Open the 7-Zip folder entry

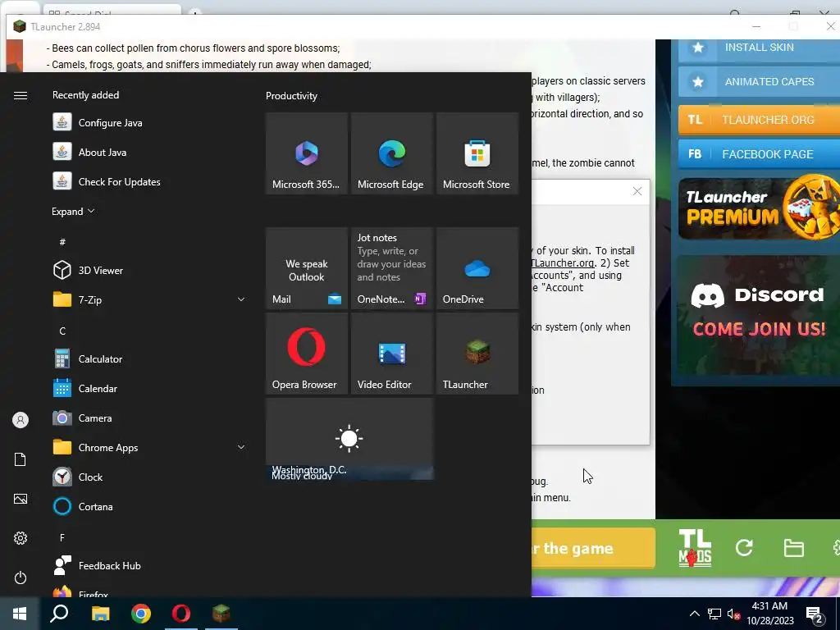tap(150, 299)
